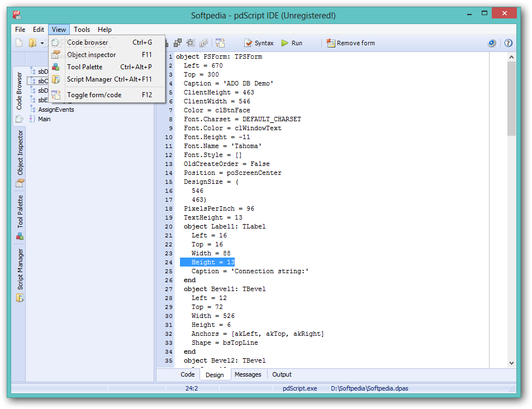Click the vertical scrollbar thumb in editor
Image resolution: width=532 pixels, height=409 pixels.
511,99
